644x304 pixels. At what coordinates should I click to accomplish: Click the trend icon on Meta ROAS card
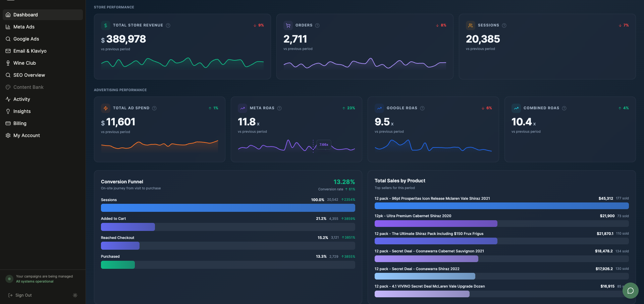point(243,108)
